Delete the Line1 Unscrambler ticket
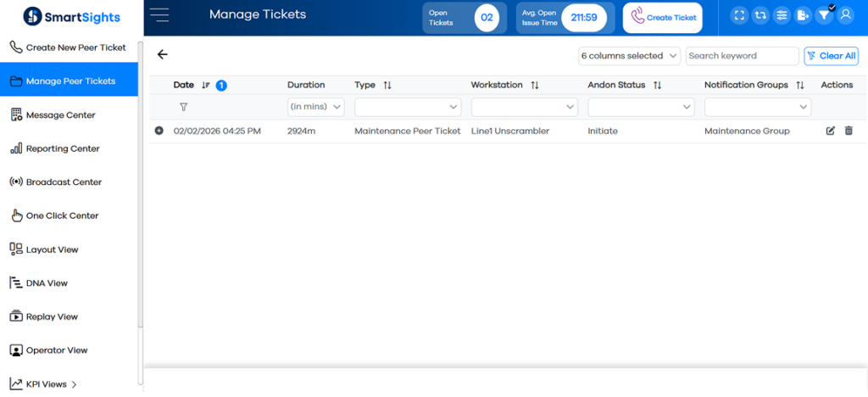868x397 pixels. pos(849,131)
